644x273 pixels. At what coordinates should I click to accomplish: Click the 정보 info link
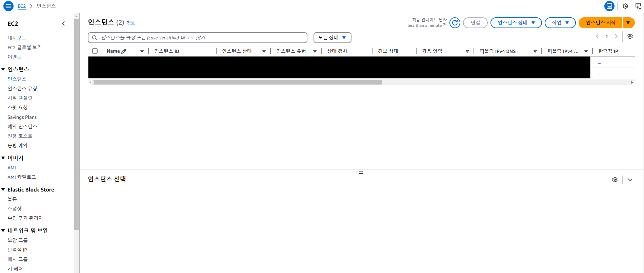coord(131,23)
